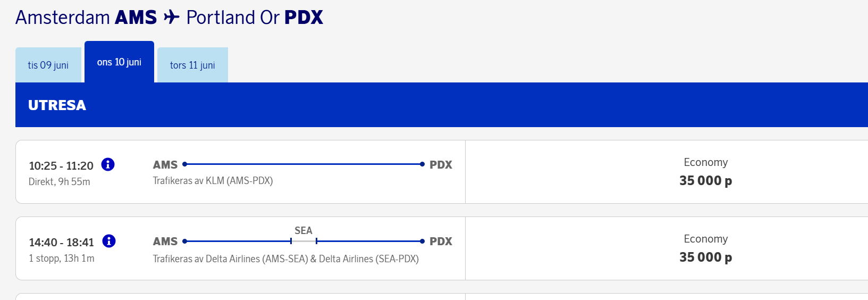Switch to the tis 09 juni tab
Image resolution: width=868 pixels, height=300 pixels.
click(x=48, y=65)
